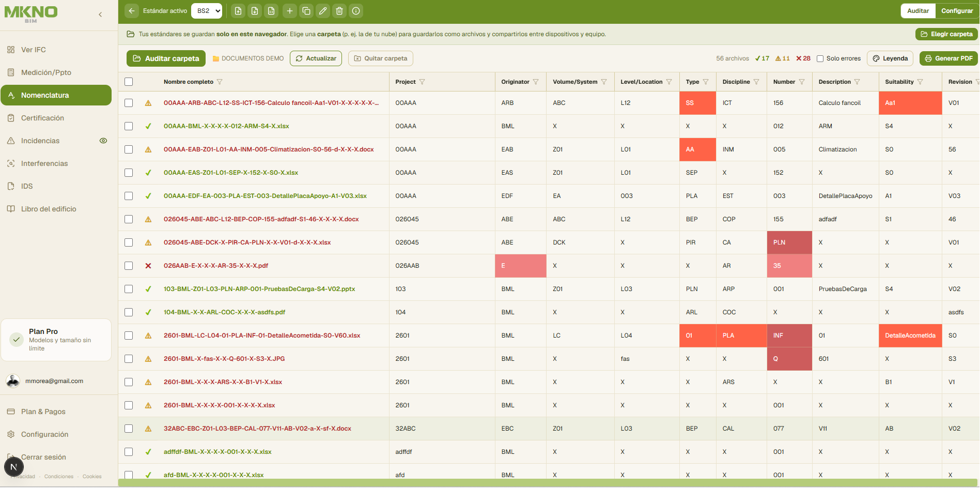Toggle the Incidencias eye visibility icon
The width and height of the screenshot is (980, 488).
(103, 141)
